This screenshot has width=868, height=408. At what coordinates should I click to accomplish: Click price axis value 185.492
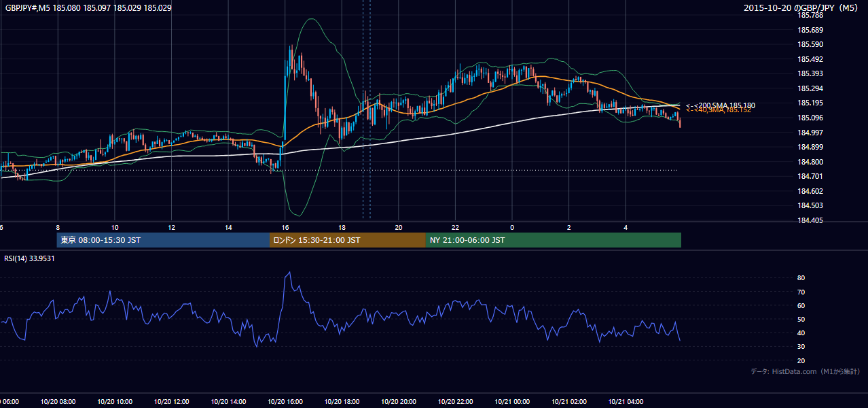click(810, 59)
